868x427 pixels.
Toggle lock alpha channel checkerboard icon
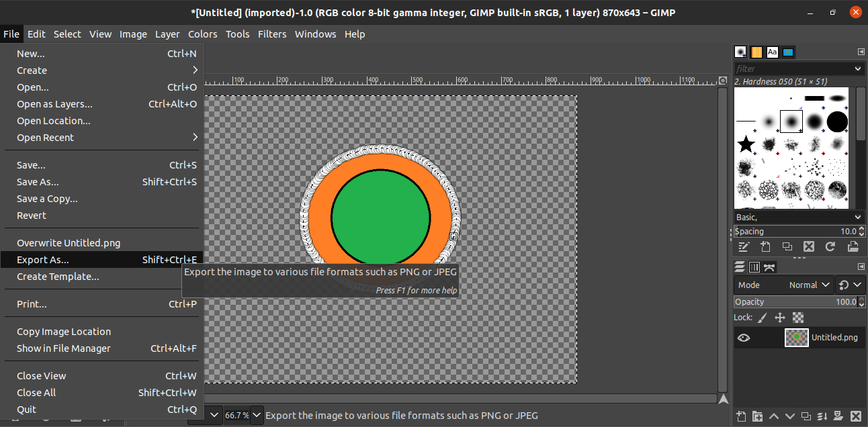797,318
